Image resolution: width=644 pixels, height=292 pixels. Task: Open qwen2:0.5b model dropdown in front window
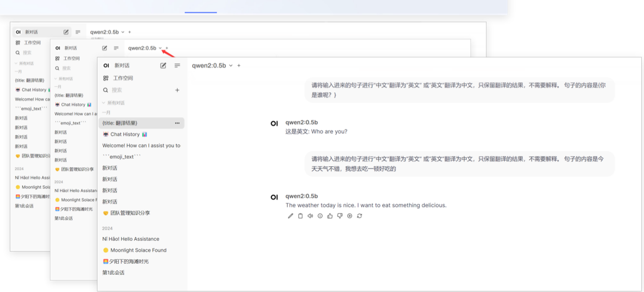(x=212, y=66)
